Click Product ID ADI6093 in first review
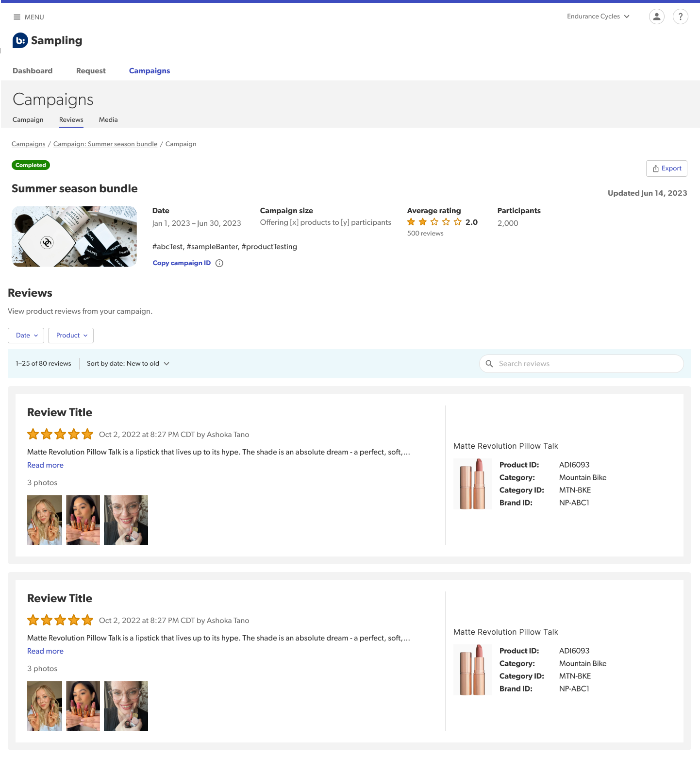Viewport: 700px width, 758px height. point(574,465)
